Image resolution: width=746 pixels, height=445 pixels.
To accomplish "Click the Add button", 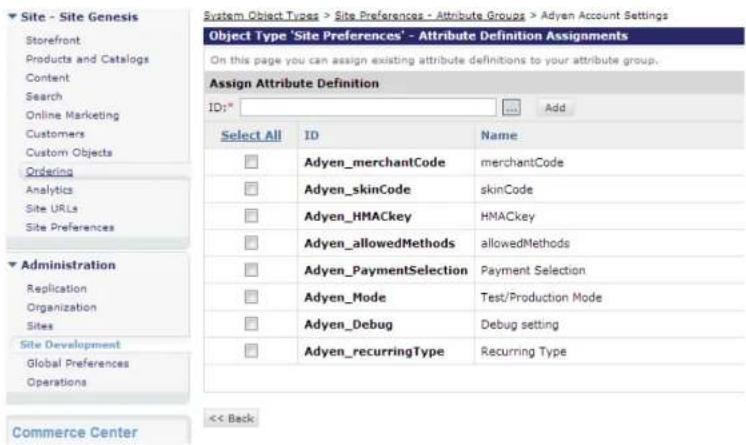I will (x=555, y=108).
